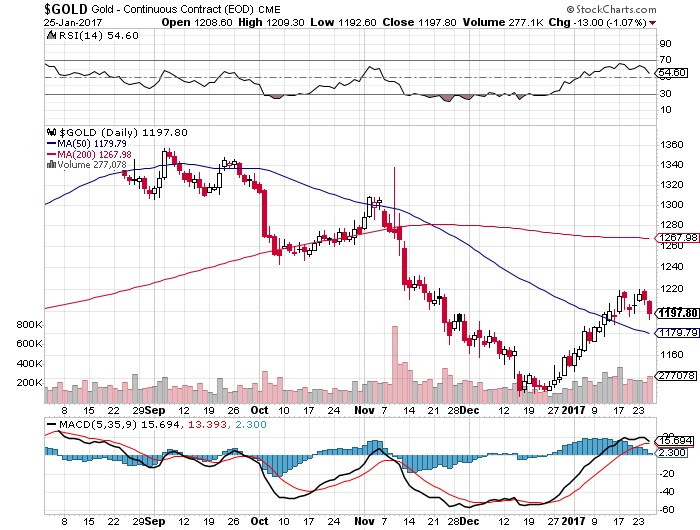Click the -20 MACD axis label

click(x=667, y=474)
